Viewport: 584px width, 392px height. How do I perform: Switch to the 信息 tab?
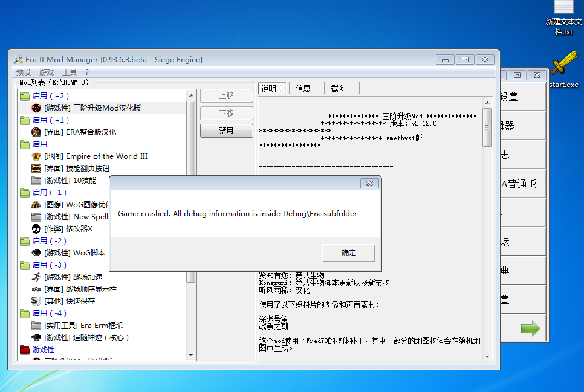pos(303,88)
